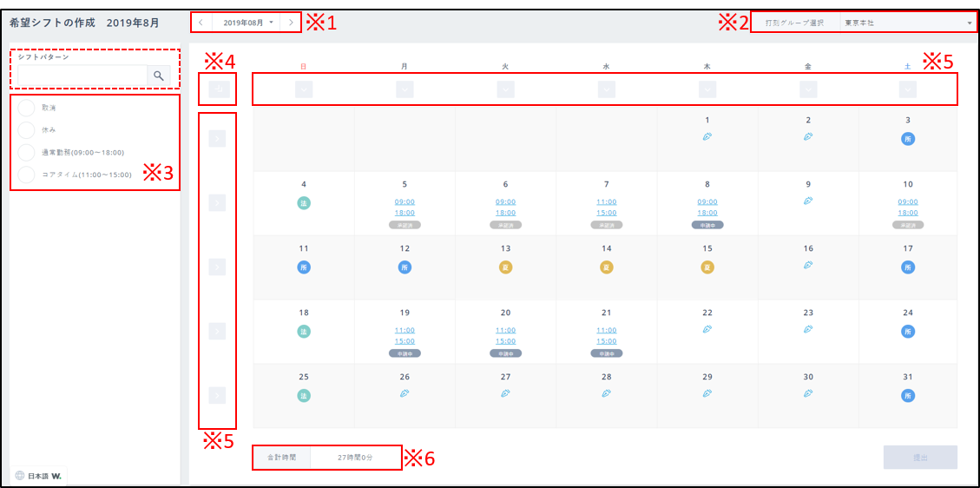Go to the previous month with left arrow
This screenshot has width=980, height=488.
click(201, 22)
